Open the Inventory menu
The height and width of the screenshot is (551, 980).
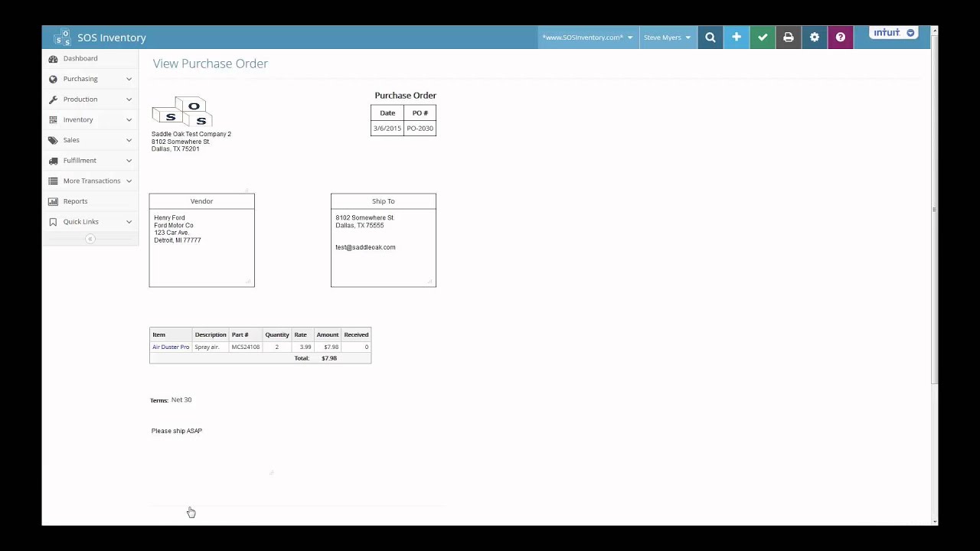(78, 120)
